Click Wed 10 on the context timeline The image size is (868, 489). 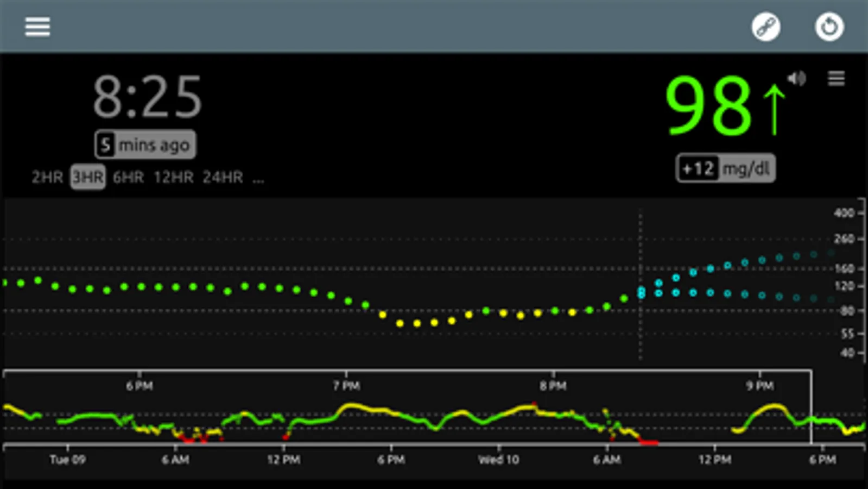[498, 460]
